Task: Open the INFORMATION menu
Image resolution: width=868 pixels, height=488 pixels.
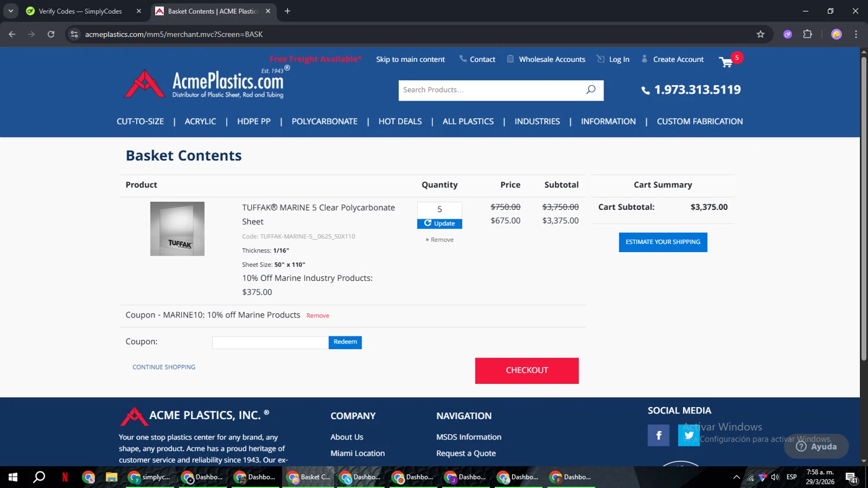Action: click(x=608, y=121)
